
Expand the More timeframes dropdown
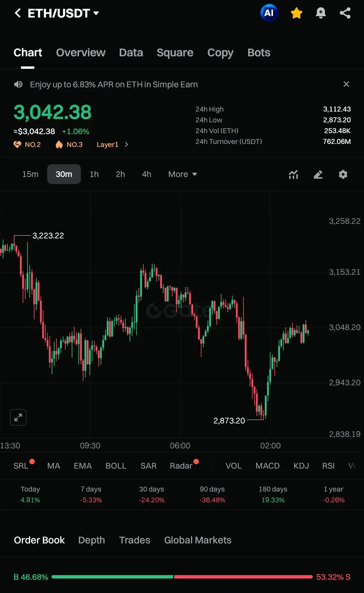coord(182,174)
